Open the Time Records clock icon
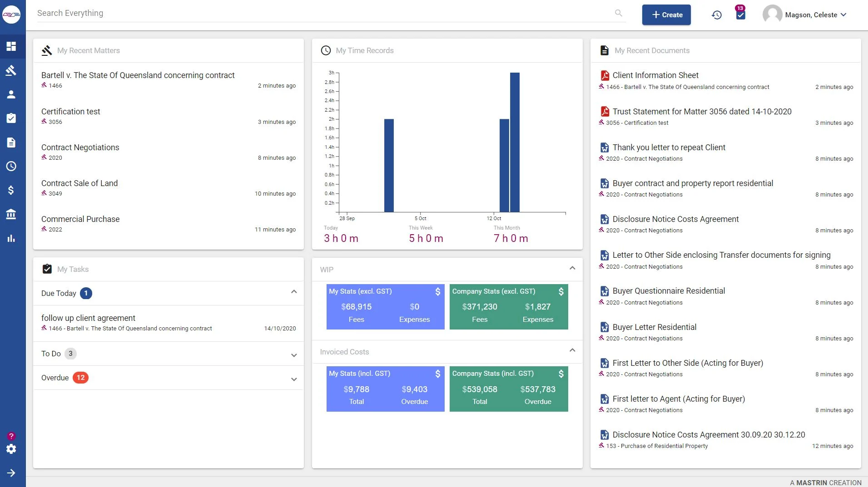 click(x=11, y=166)
